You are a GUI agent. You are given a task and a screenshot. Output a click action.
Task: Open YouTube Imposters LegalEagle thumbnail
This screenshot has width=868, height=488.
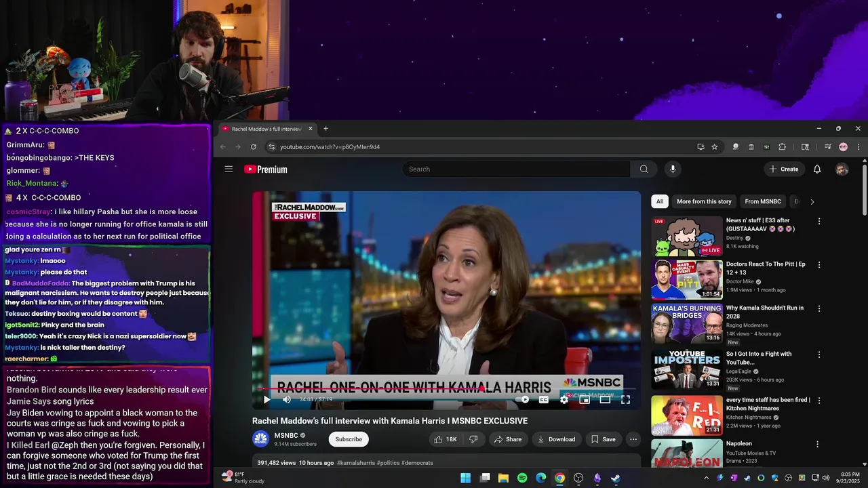687,369
